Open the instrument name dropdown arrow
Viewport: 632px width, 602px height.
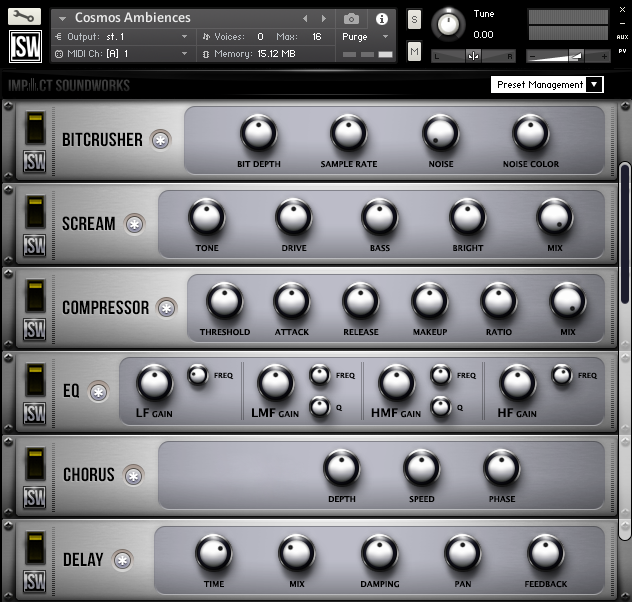(x=62, y=19)
